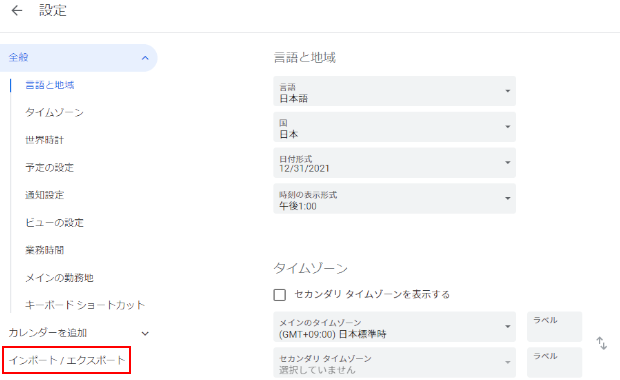Open the 言語 dropdown showing 日本語
Screen dimensions: 620x380
pos(394,91)
